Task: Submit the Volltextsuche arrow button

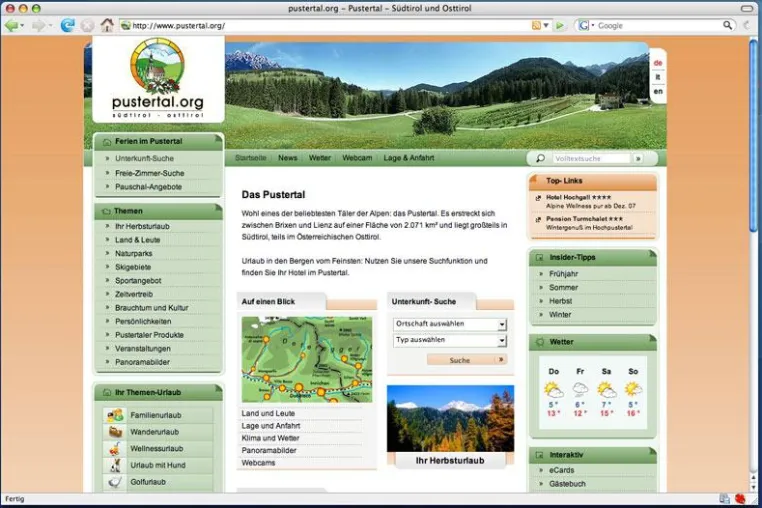Action: tap(638, 158)
